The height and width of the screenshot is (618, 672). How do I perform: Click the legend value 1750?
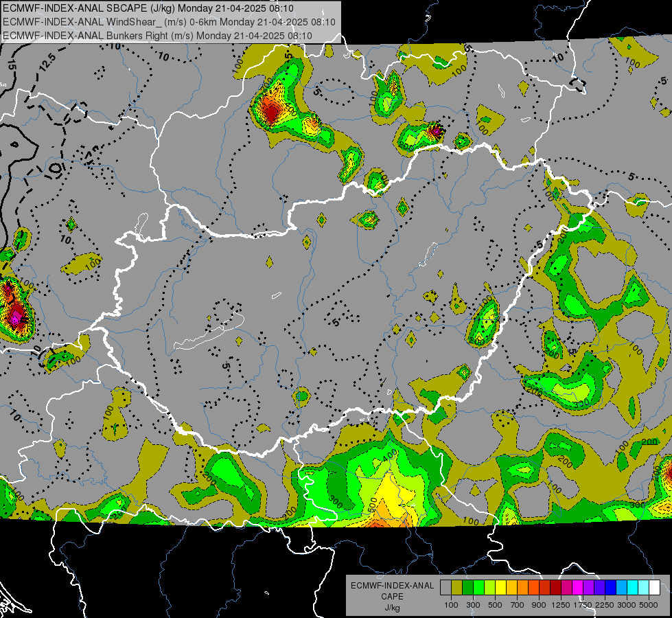[583, 605]
